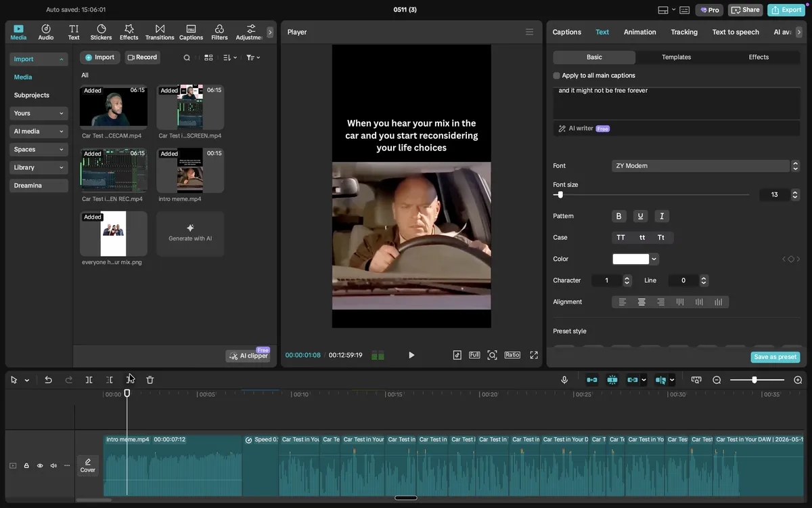Open the Ratio setting in the player

[x=512, y=355]
